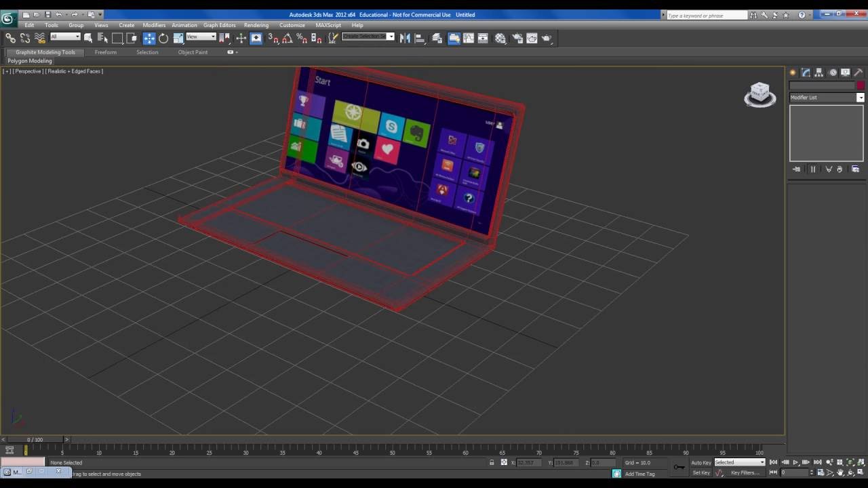Click the Bind to Space Warp icon

click(x=40, y=39)
